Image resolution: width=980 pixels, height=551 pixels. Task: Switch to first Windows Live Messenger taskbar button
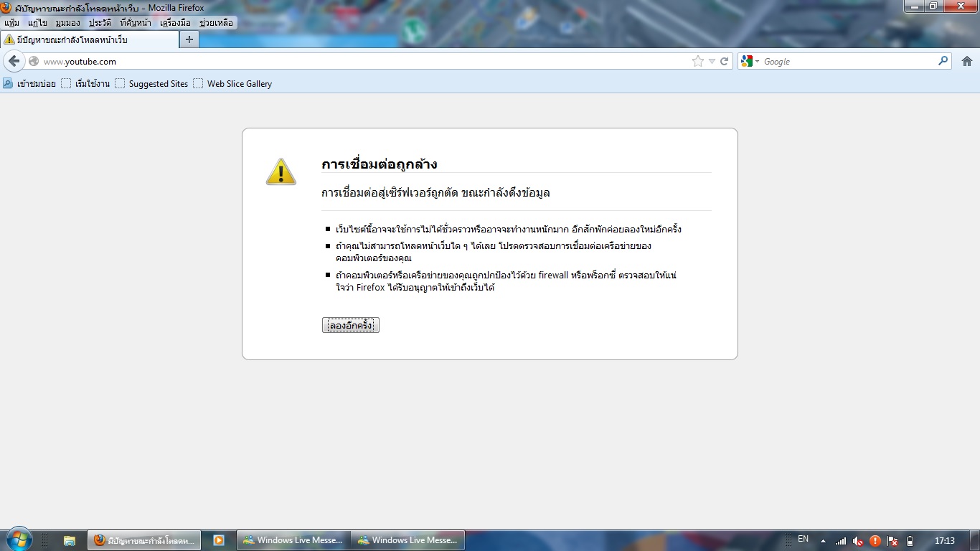(294, 540)
